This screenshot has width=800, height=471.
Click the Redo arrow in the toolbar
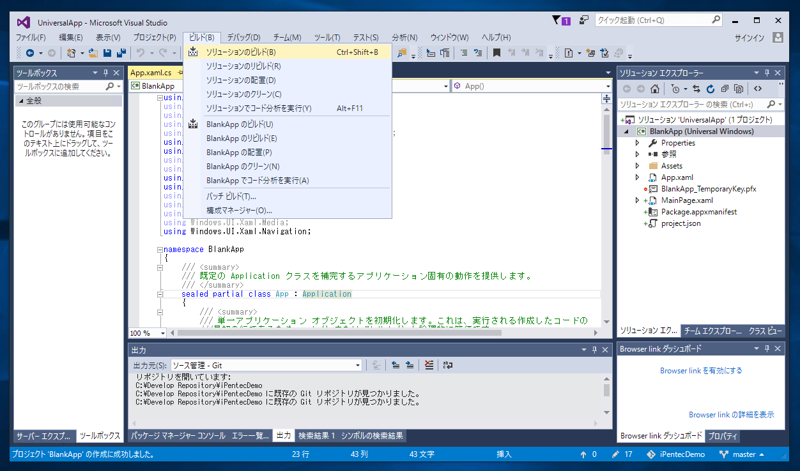tap(163, 53)
